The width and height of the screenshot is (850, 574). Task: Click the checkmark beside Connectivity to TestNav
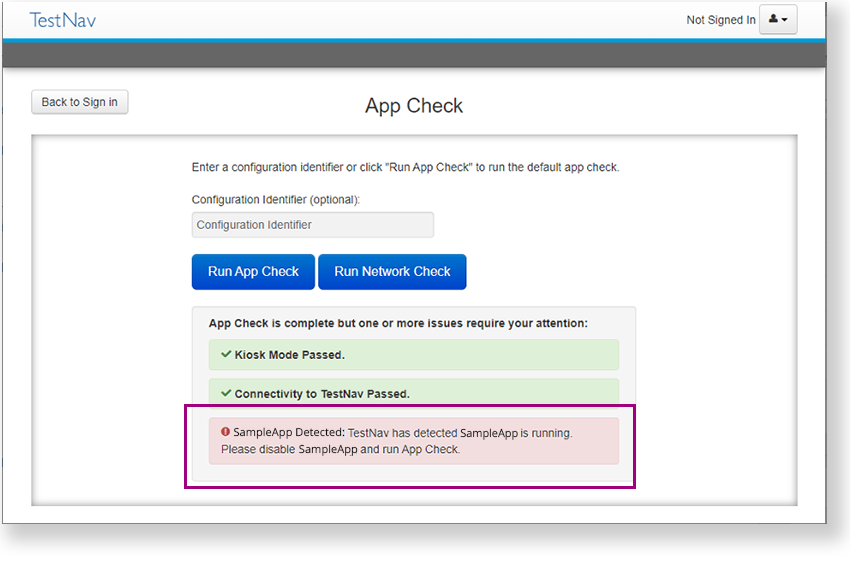coord(226,393)
